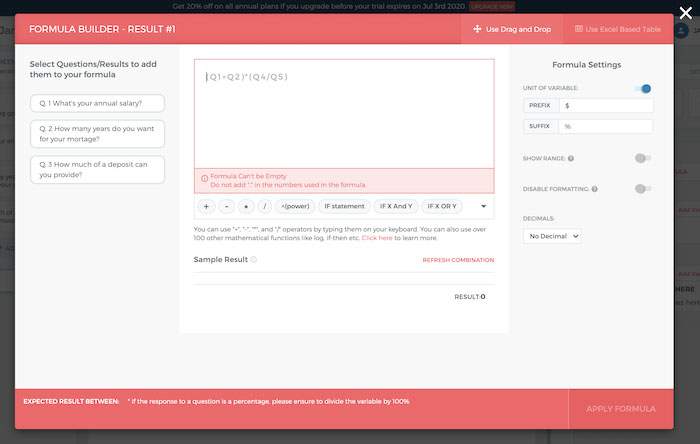The height and width of the screenshot is (444, 700).
Task: Add question 2 mortgage years to formula
Action: 97,134
